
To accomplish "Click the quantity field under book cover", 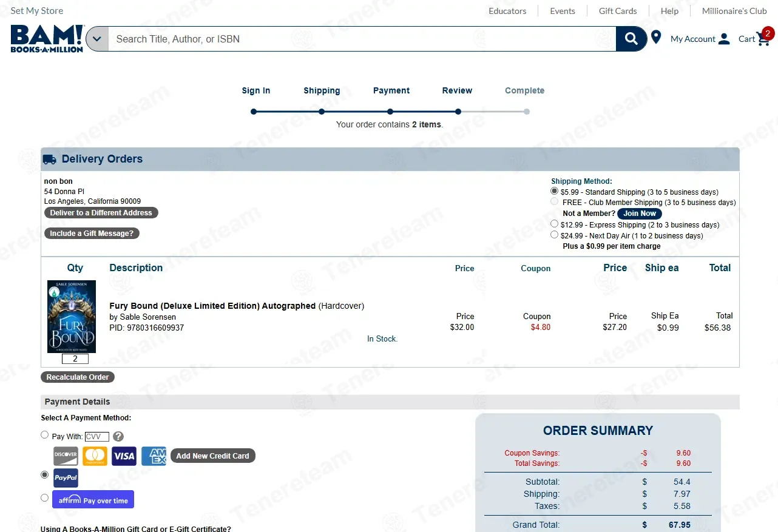I will click(x=75, y=359).
